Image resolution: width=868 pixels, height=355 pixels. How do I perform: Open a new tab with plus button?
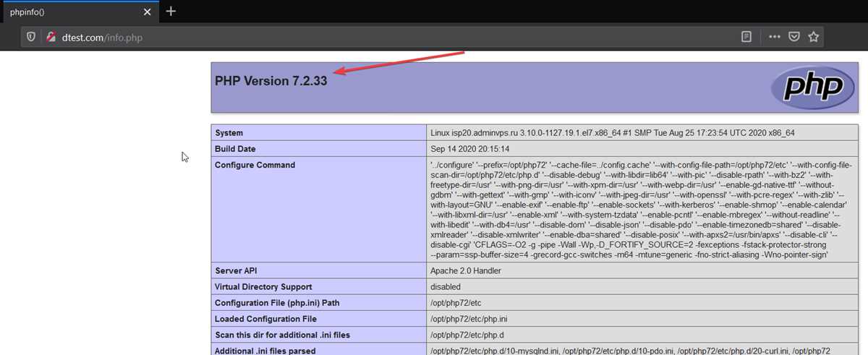pos(171,12)
